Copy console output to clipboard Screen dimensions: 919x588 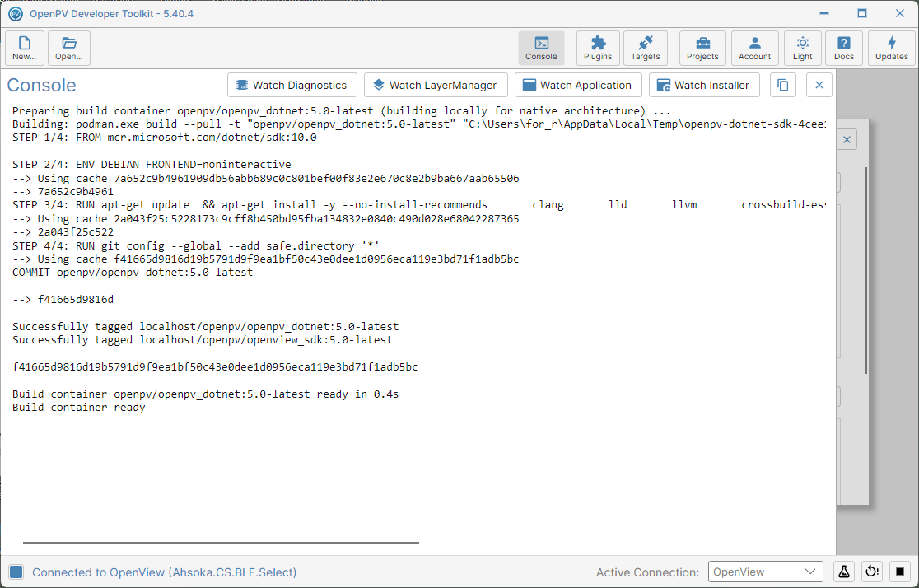click(x=782, y=85)
